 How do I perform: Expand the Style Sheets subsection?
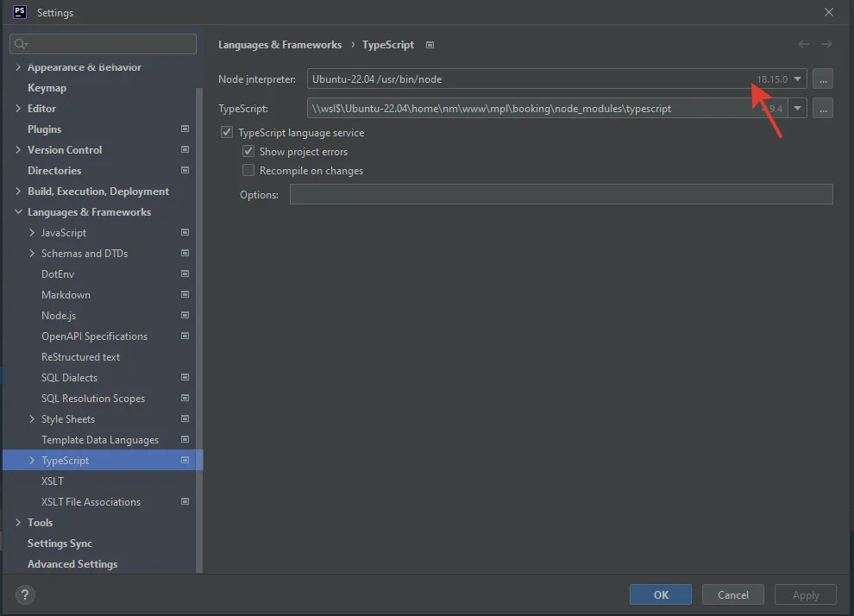pyautogui.click(x=32, y=418)
